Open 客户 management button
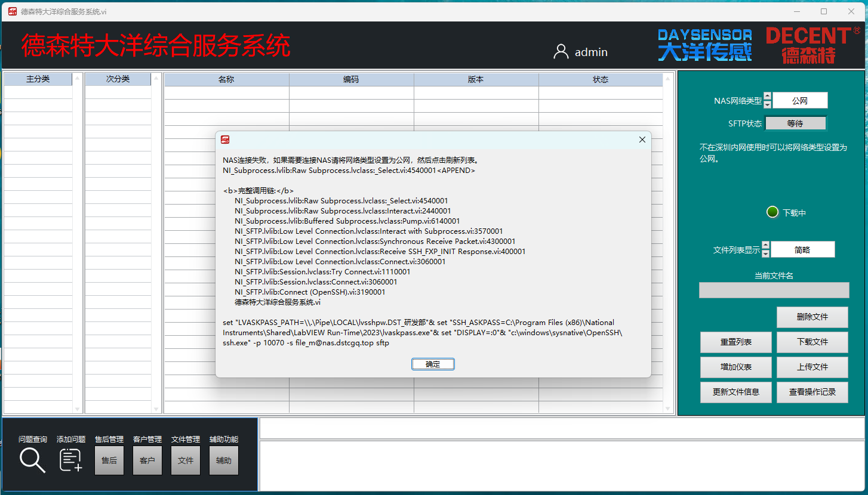The width and height of the screenshot is (868, 495). [x=147, y=460]
